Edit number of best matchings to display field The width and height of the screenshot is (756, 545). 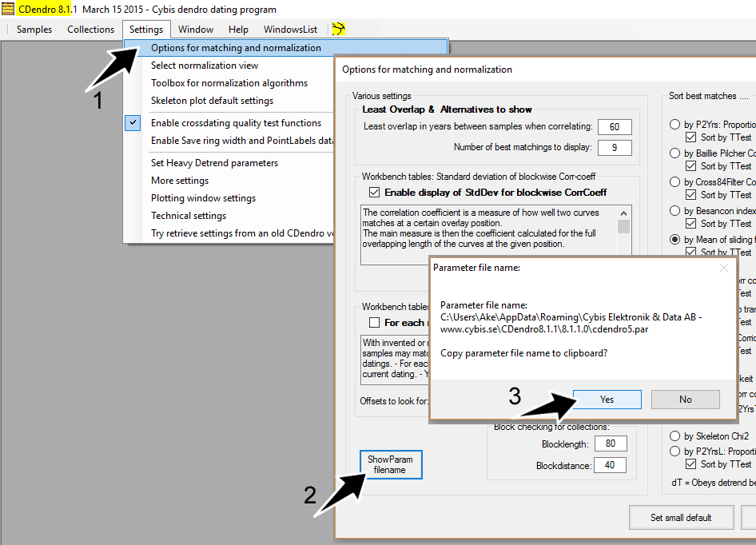click(x=615, y=148)
